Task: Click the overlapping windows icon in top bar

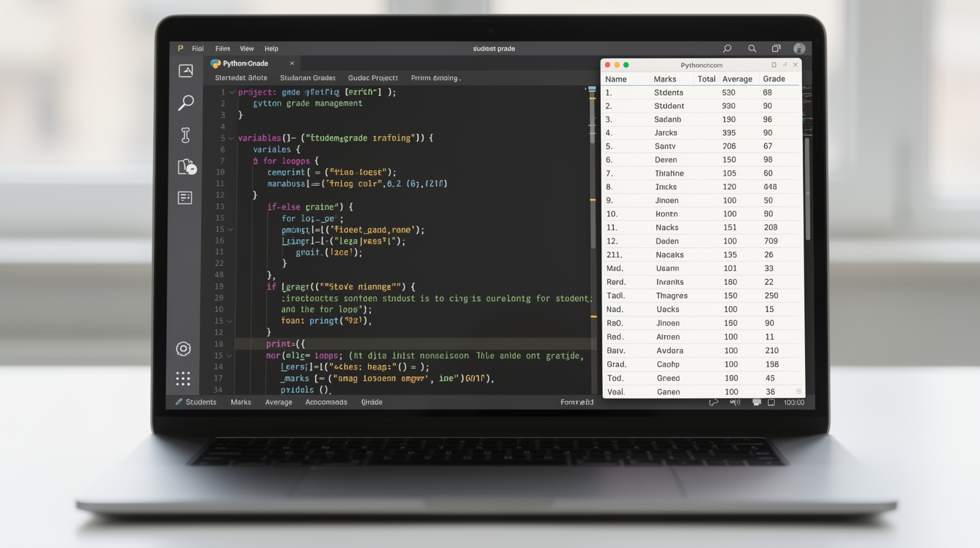Action: click(776, 49)
